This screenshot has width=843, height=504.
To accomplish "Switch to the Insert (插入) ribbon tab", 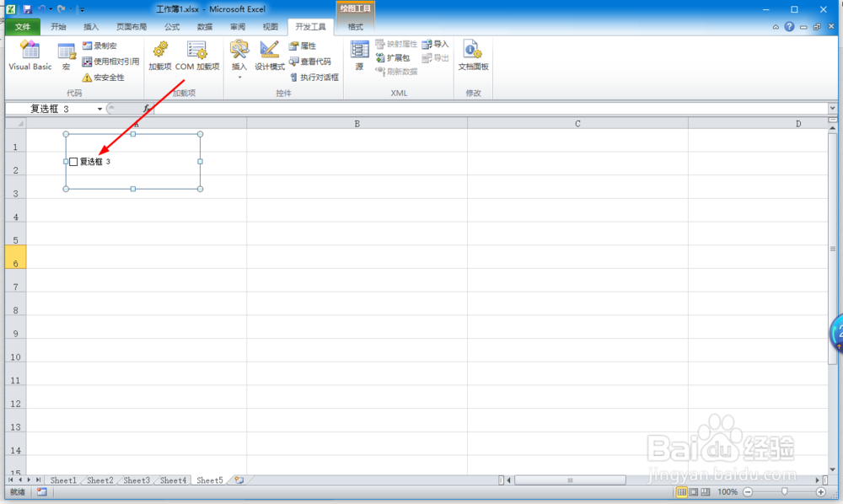I will [91, 27].
